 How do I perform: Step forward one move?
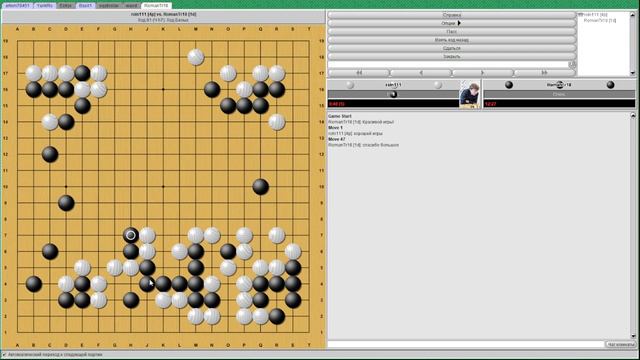point(483,73)
